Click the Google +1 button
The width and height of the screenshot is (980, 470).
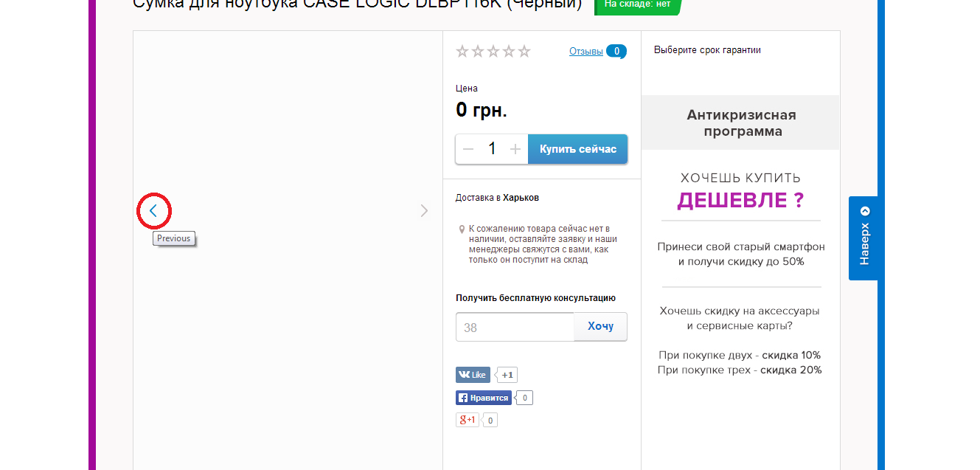(x=468, y=420)
